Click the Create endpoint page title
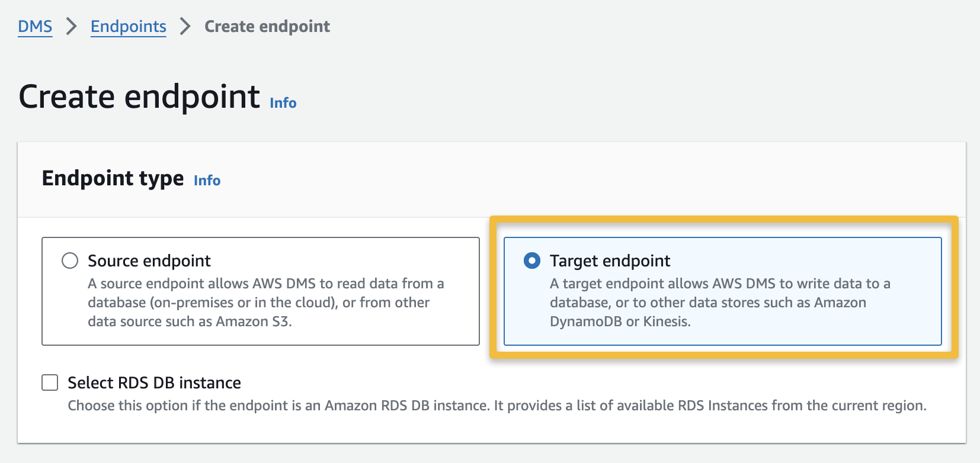This screenshot has height=463, width=980. 139,96
